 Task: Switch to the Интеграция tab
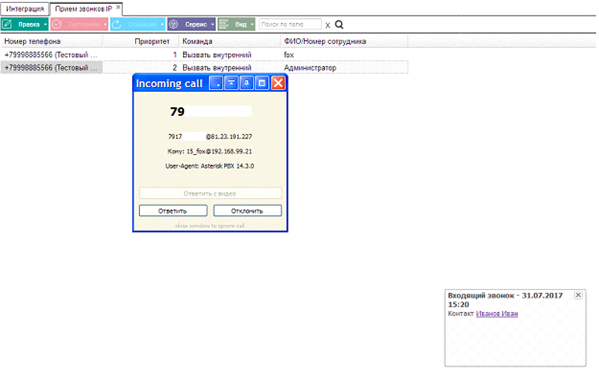25,9
